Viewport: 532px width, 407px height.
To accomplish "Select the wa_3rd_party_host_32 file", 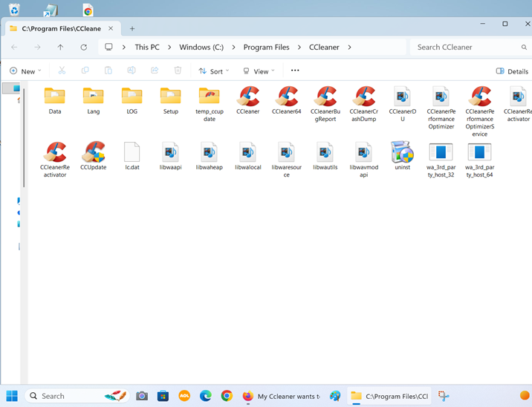I will tap(441, 152).
